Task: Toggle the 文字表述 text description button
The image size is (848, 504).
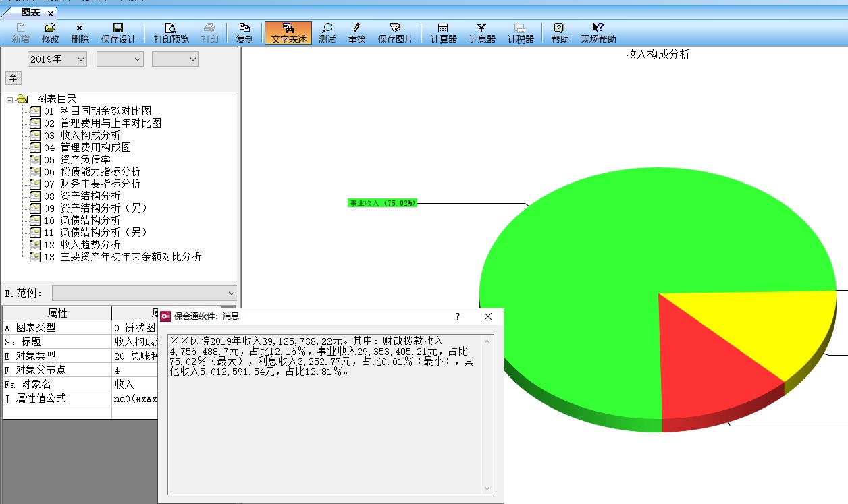Action: [288, 32]
